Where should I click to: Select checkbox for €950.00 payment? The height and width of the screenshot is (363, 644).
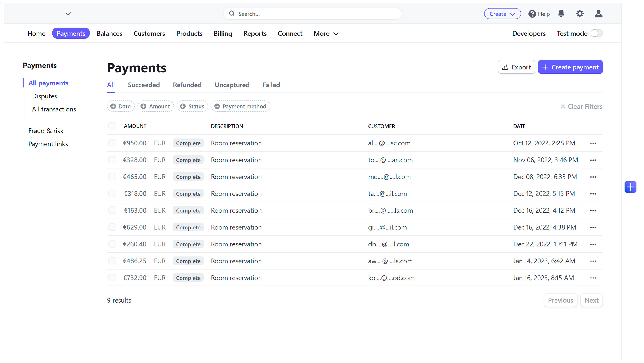point(112,143)
